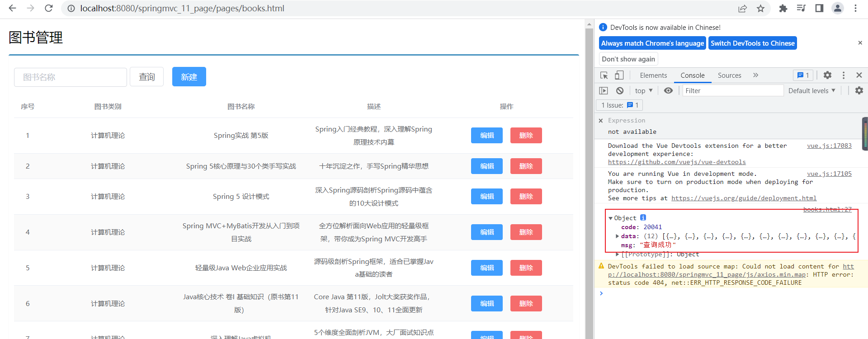Delete row 6 Java核心技术 卷I

tap(526, 304)
